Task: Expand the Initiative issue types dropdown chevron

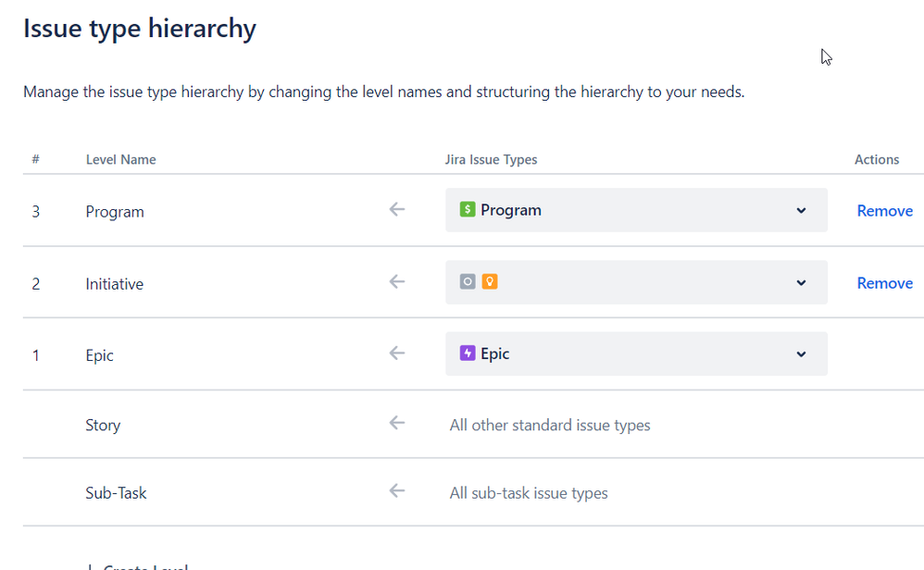Action: tap(801, 283)
